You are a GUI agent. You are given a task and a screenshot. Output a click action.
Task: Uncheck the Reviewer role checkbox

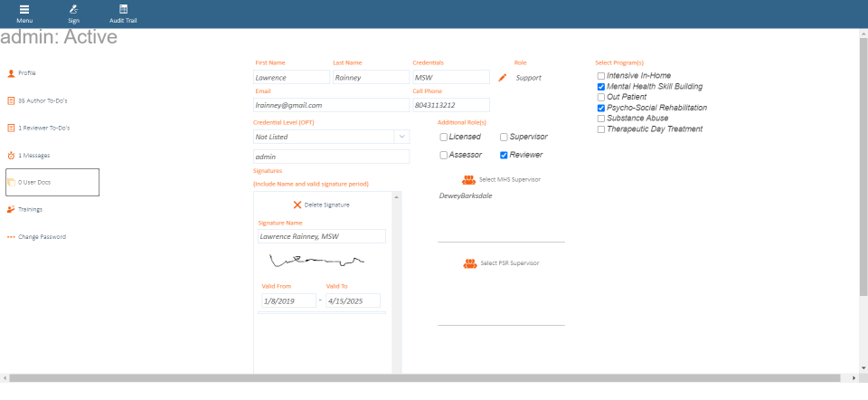[504, 155]
